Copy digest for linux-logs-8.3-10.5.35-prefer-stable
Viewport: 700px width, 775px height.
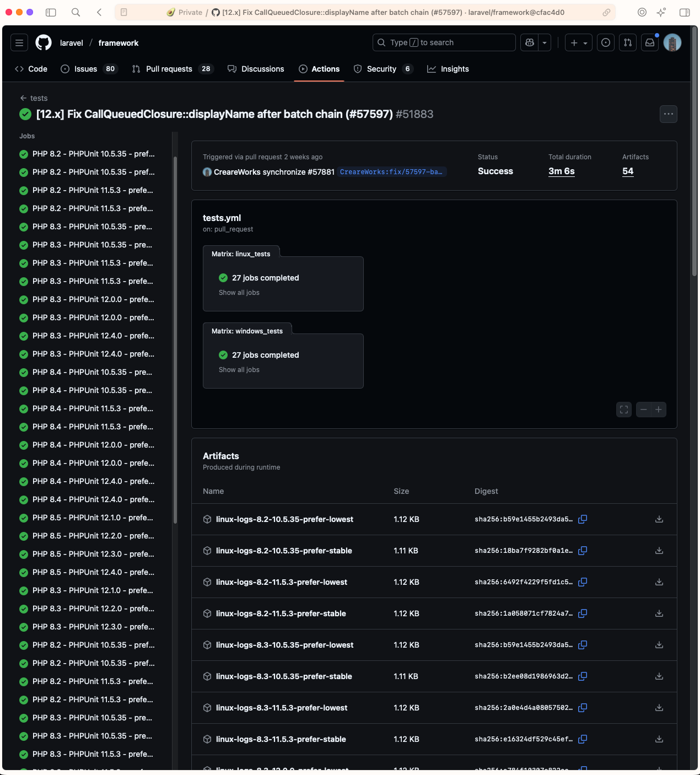tap(583, 676)
